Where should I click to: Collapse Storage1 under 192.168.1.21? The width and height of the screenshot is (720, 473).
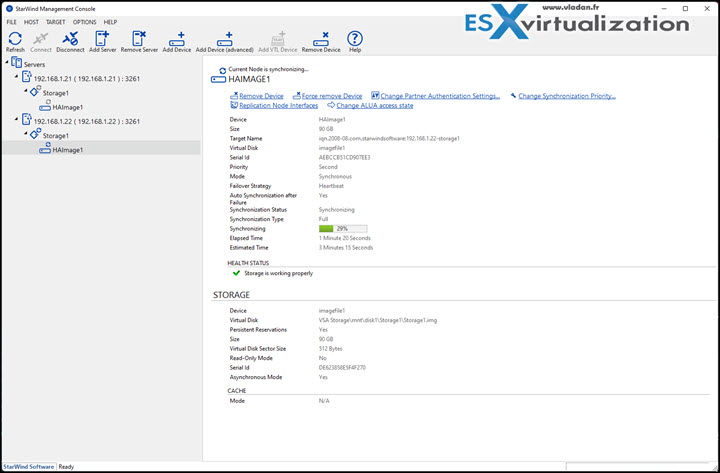click(26, 90)
